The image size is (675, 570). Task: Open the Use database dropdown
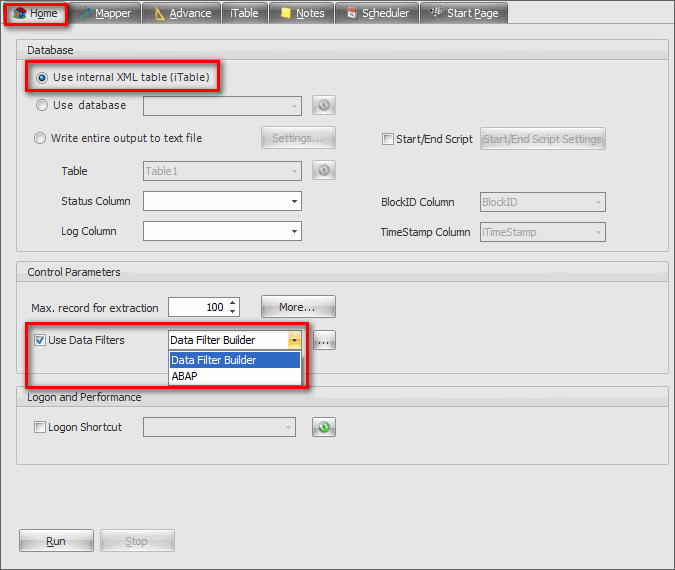pyautogui.click(x=222, y=106)
